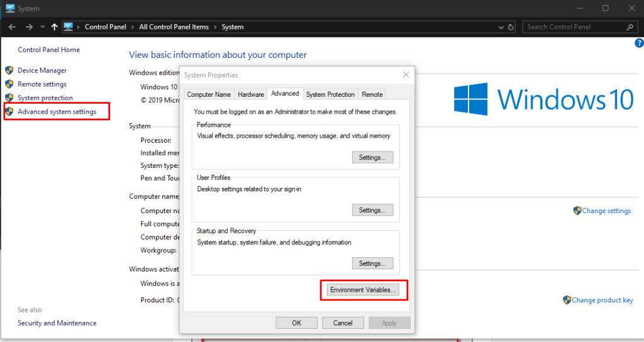Click the forward navigation arrow
Screen dimensions: 644x342
point(29,27)
